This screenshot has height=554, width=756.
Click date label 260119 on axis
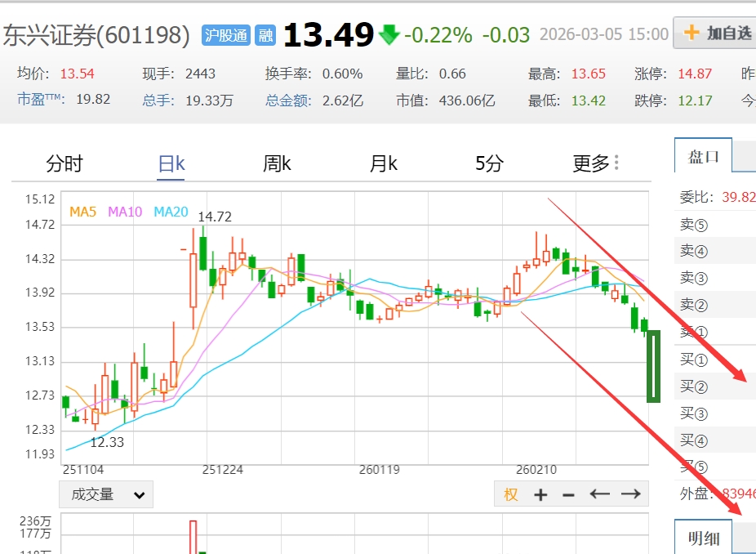point(380,470)
